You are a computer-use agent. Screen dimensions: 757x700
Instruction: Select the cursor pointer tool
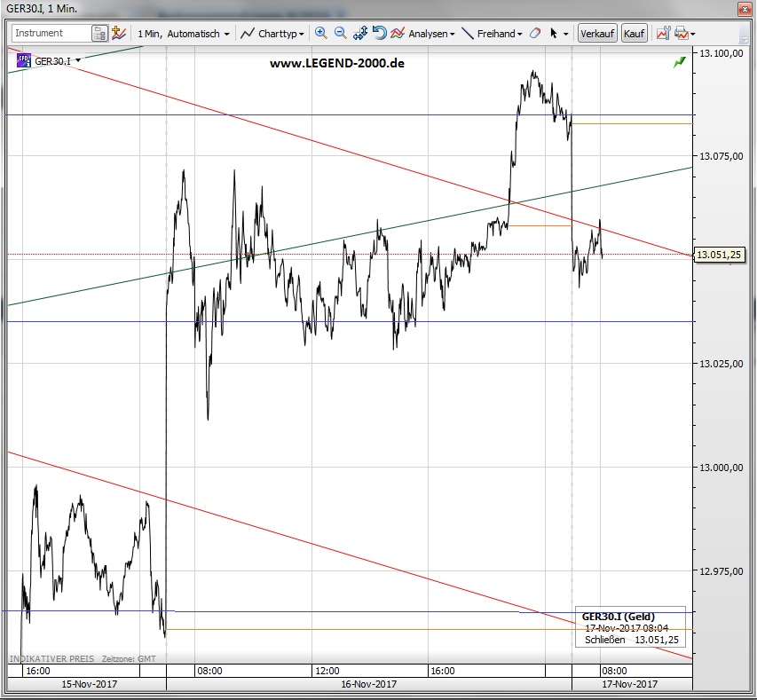pyautogui.click(x=554, y=34)
